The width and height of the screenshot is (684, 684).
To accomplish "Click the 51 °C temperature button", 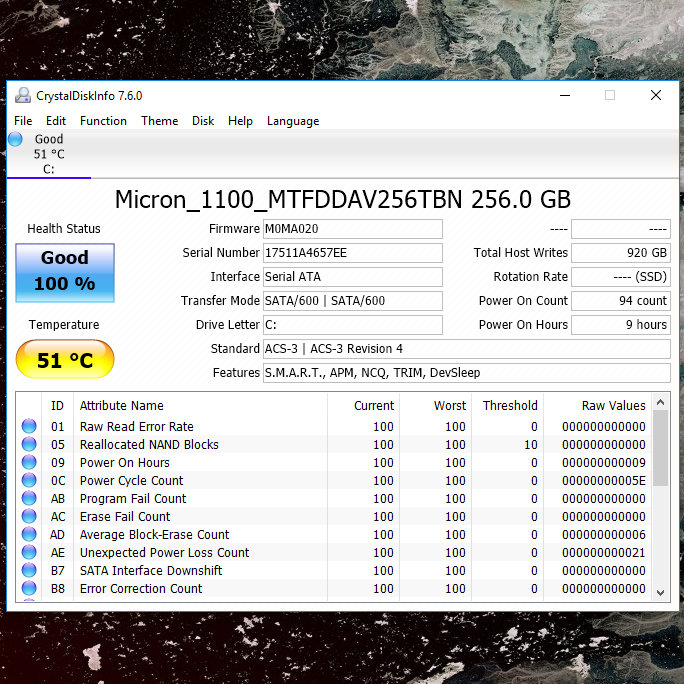I will coord(65,360).
